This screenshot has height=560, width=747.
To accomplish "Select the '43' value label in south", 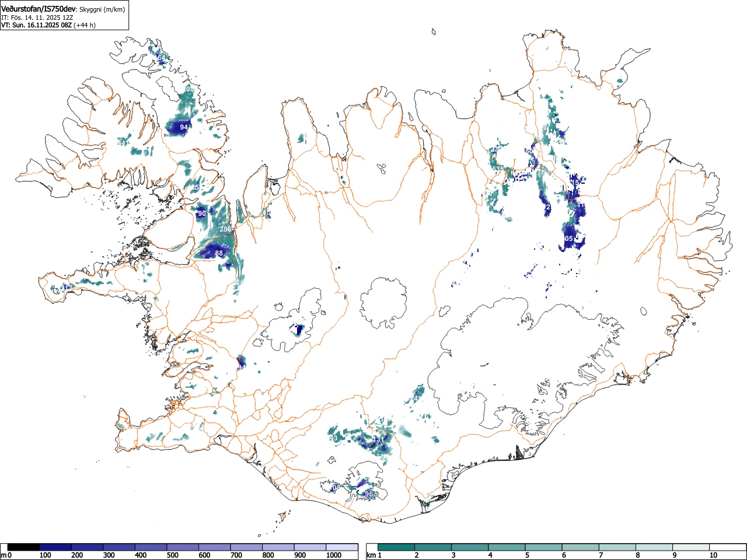I will click(334, 439).
